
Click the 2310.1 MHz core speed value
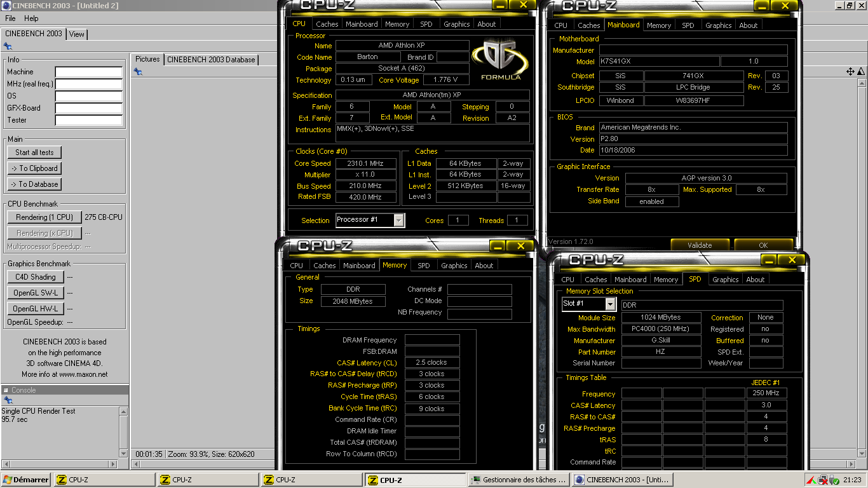coord(365,163)
